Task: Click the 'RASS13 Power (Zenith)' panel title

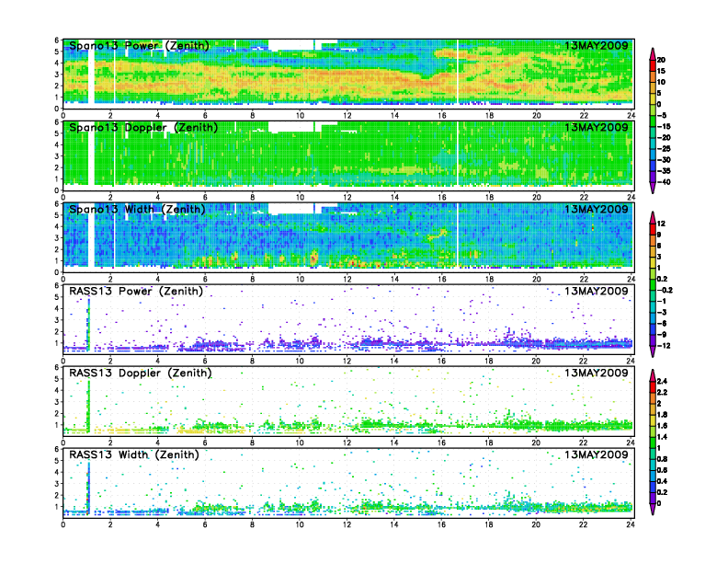Action: (x=136, y=292)
